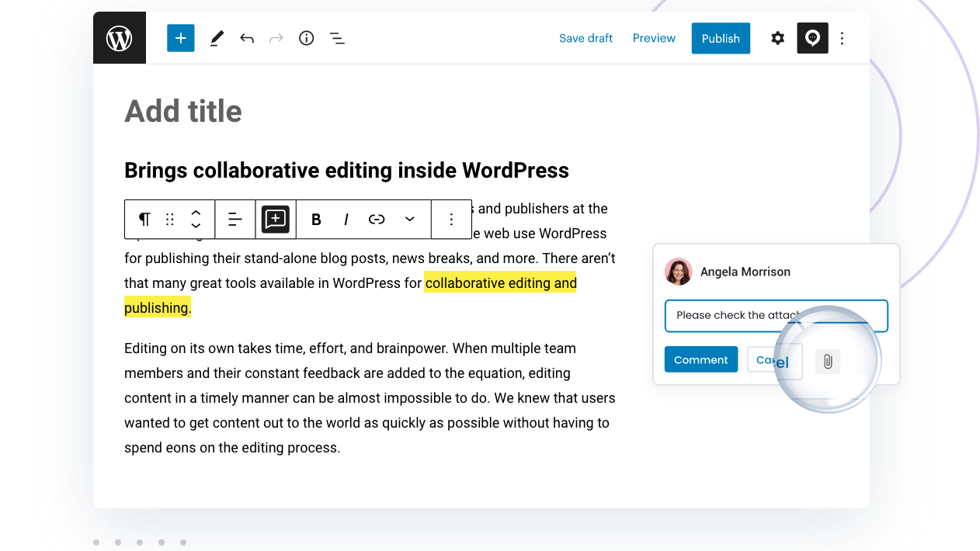
Task: Move the block down one position
Action: click(196, 226)
